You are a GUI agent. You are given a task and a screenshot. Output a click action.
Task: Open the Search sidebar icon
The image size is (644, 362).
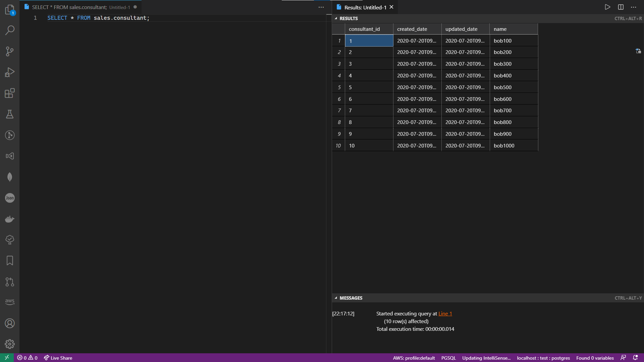tap(10, 30)
